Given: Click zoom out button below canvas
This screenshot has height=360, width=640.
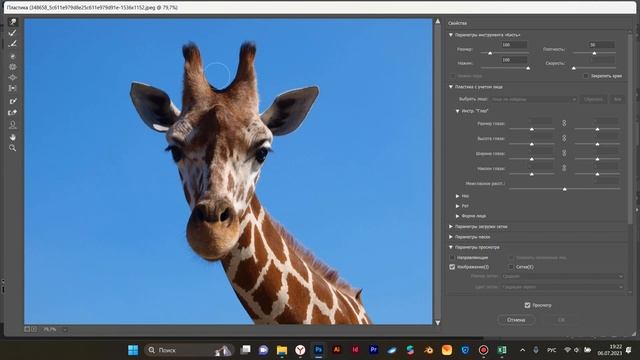Looking at the screenshot, I should tap(27, 329).
